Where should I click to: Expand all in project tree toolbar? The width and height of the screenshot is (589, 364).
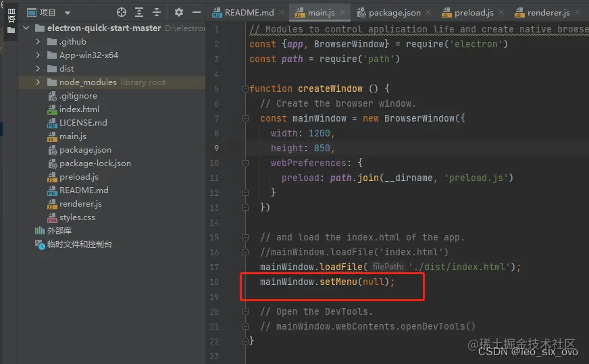pos(139,12)
